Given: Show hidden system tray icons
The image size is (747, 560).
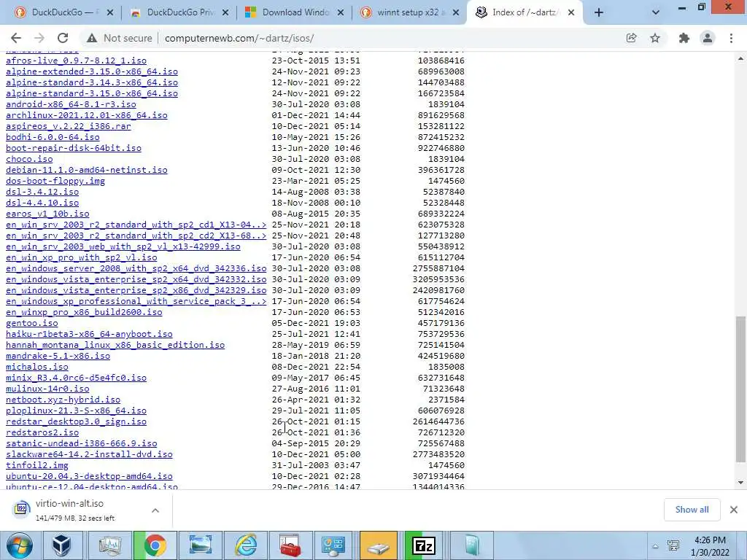Looking at the screenshot, I should pyautogui.click(x=656, y=546).
